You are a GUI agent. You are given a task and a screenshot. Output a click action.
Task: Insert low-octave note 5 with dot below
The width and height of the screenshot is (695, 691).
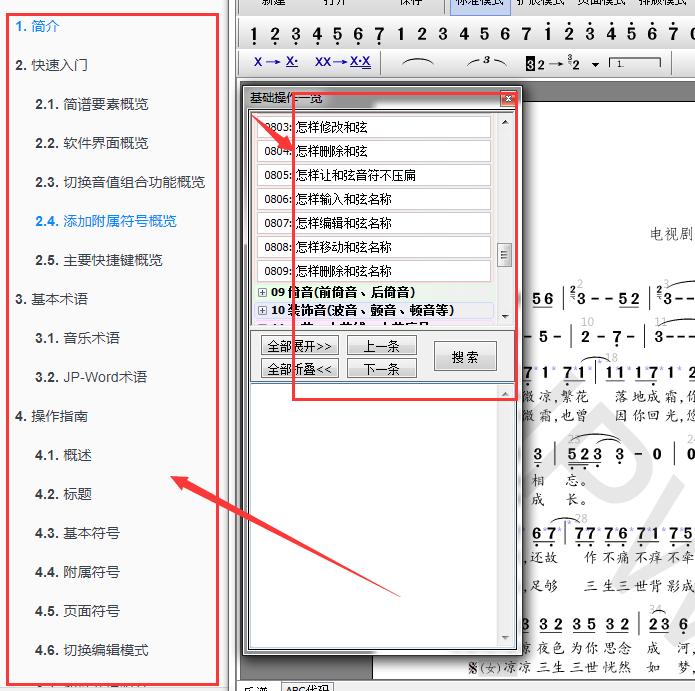(x=337, y=35)
